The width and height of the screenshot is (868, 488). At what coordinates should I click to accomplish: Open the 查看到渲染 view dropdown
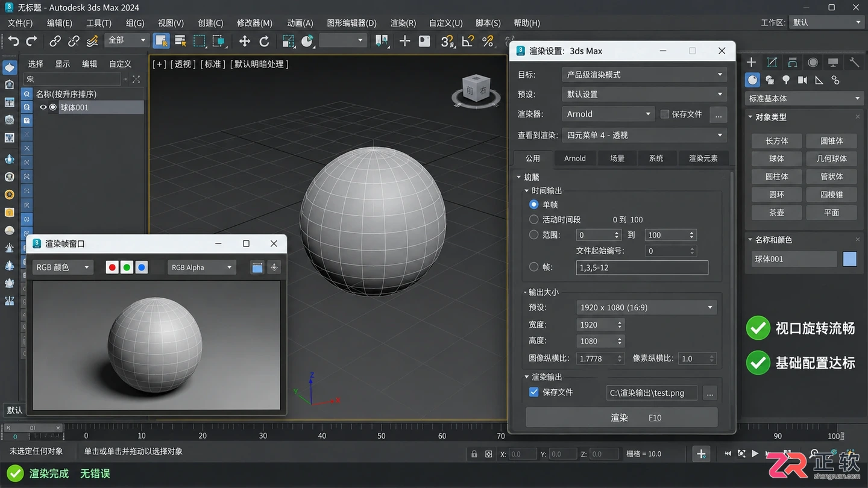(644, 135)
